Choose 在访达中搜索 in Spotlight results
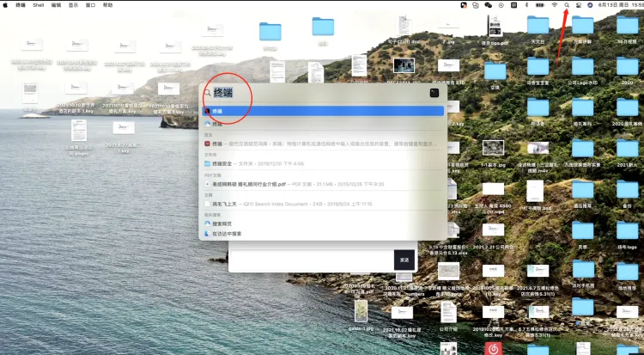Viewport: 644px width, 355px height. click(323, 234)
